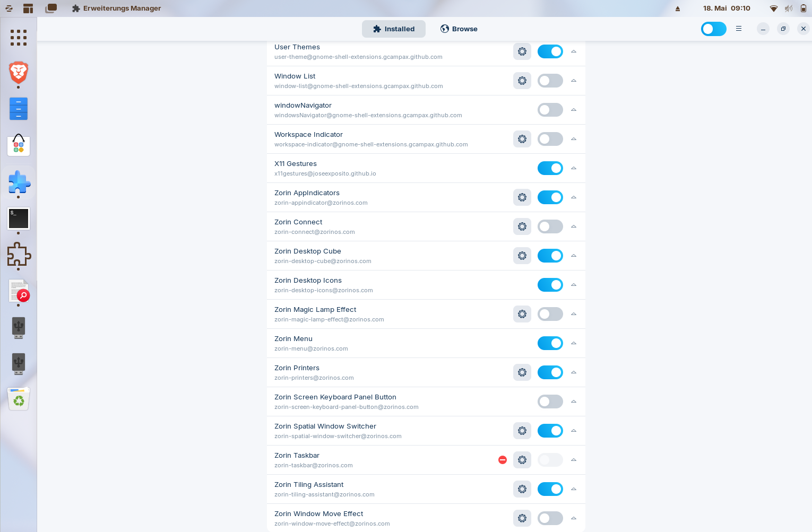Image resolution: width=812 pixels, height=532 pixels.
Task: Open the app grid button in the dock
Action: coord(19,37)
